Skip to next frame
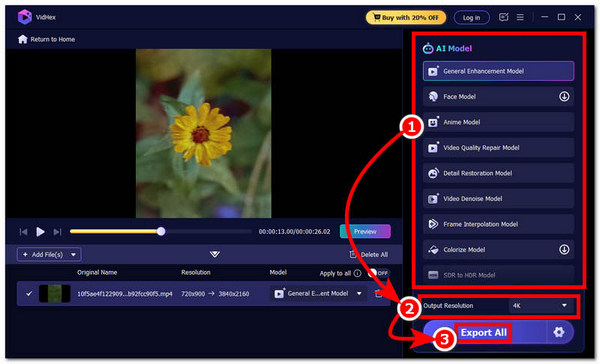The image size is (600, 364). [x=57, y=232]
